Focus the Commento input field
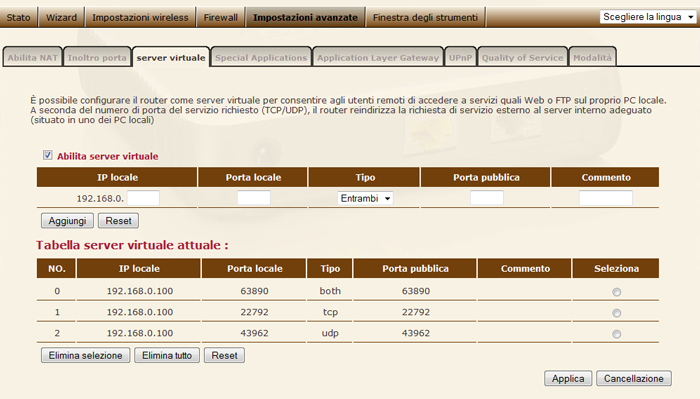Viewport: 700px width, 399px height. pyautogui.click(x=606, y=198)
